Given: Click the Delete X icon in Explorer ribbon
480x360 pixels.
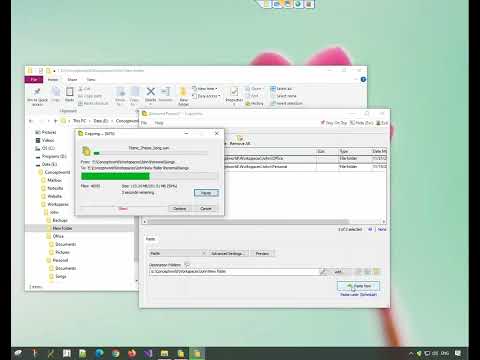Looking at the screenshot, I should tap(151, 94).
